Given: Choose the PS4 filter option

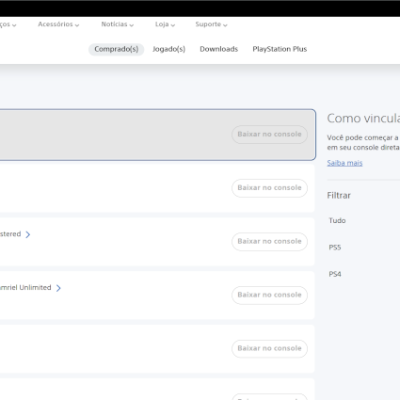Looking at the screenshot, I should pos(335,274).
